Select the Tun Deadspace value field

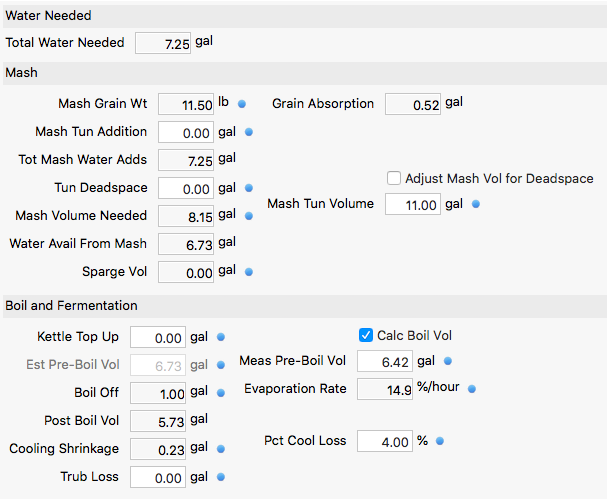point(186,188)
